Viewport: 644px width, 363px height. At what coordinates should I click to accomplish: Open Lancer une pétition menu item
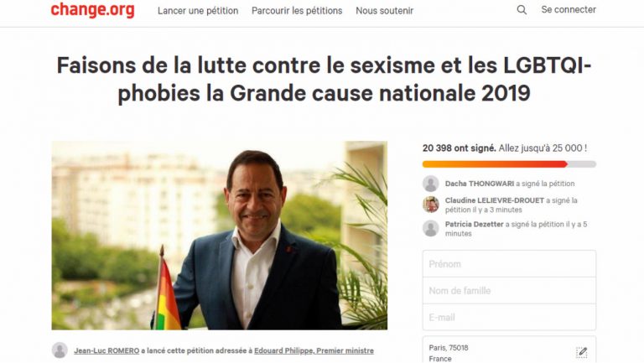point(198,11)
